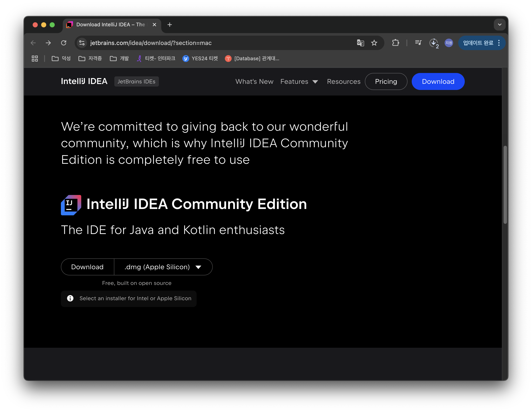The image size is (532, 412).
Task: Click the info icon in installer notice
Action: coord(70,298)
